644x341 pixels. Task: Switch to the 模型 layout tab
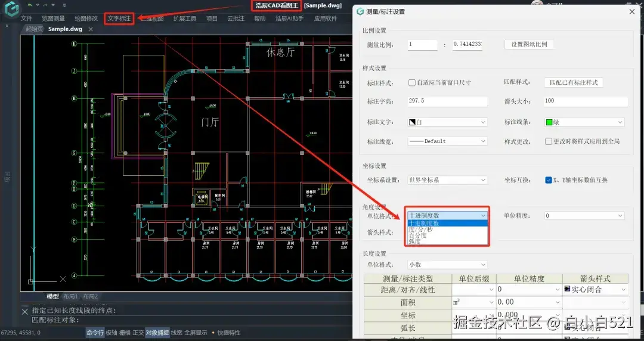52,296
